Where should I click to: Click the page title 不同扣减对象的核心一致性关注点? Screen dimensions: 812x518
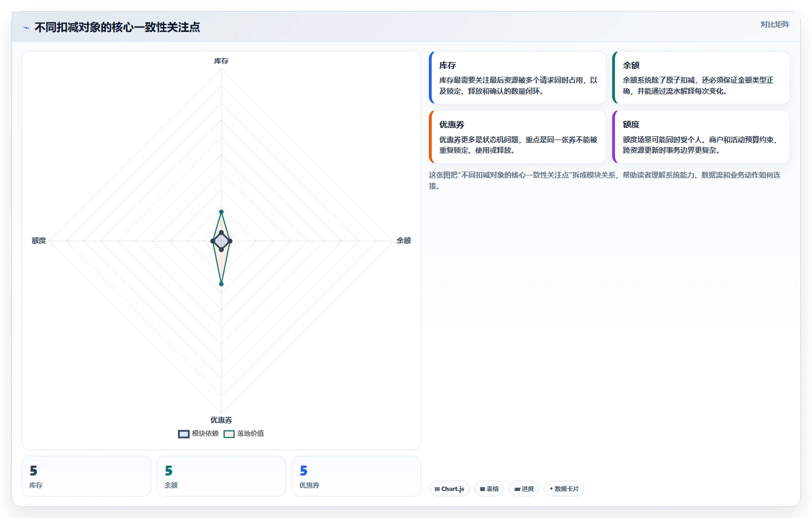point(117,27)
